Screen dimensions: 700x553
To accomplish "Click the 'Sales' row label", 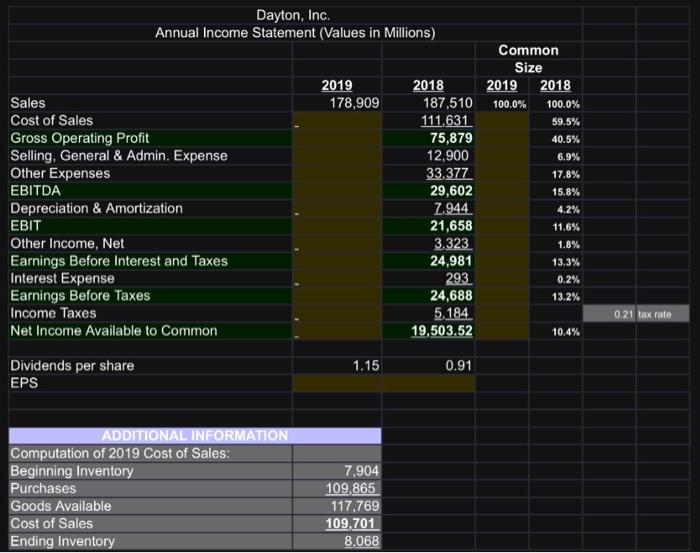I will (x=28, y=103).
